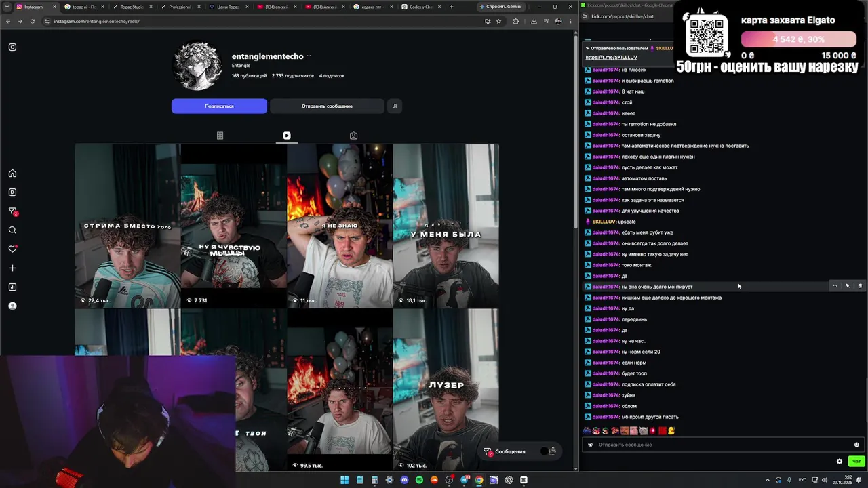Open Telegram from the taskbar
The height and width of the screenshot is (488, 868).
coord(465,480)
